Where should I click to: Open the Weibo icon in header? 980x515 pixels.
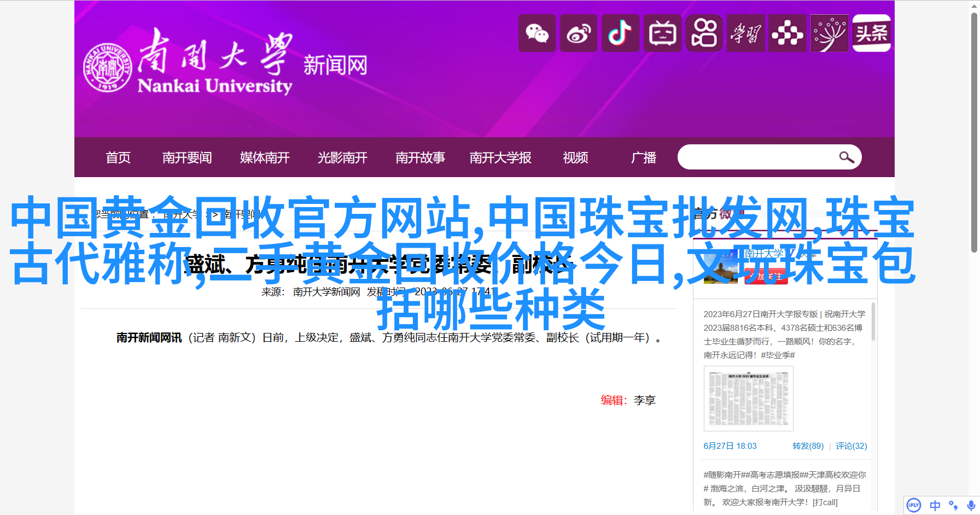click(579, 33)
